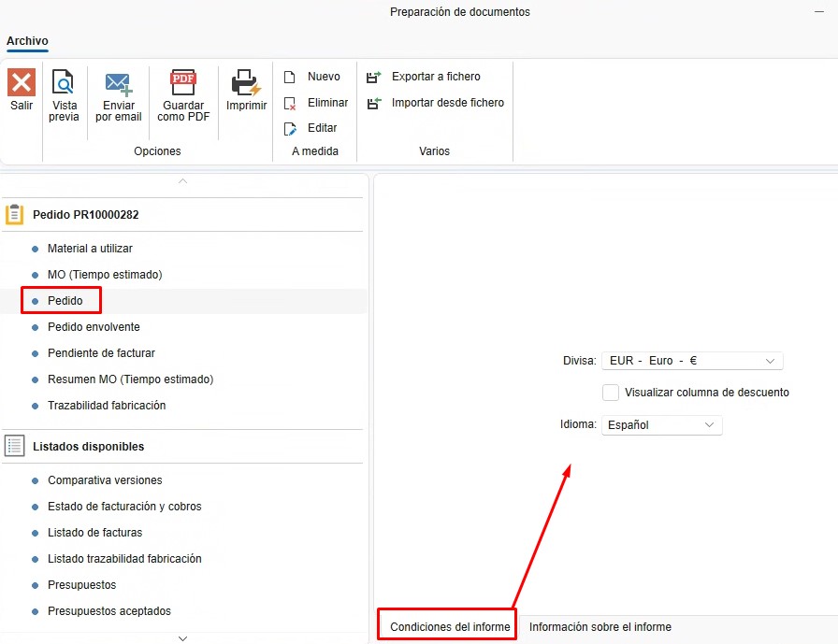
Task: Select Comparativa versiones listing
Action: click(x=105, y=480)
